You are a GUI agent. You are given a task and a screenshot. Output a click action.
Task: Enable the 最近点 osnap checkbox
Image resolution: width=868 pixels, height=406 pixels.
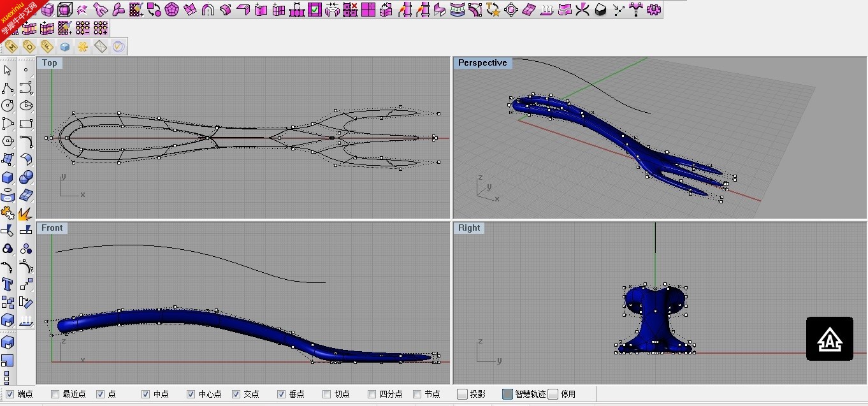(x=55, y=394)
